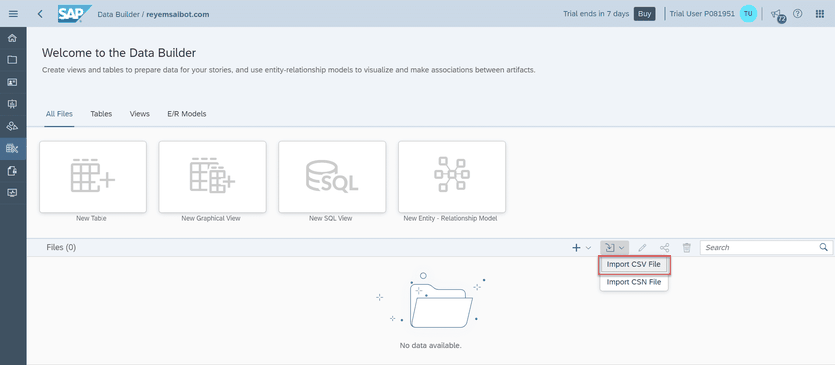Open notifications megaphone icon

777,14
